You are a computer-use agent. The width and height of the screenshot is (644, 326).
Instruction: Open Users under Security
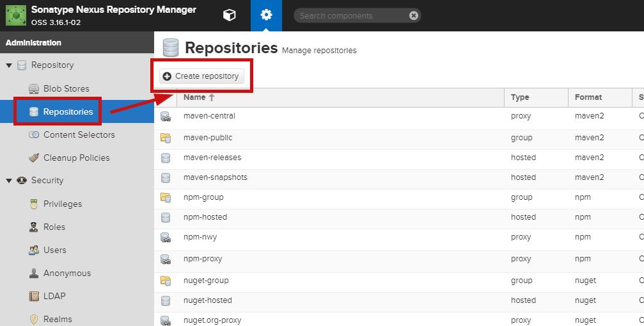(x=54, y=250)
